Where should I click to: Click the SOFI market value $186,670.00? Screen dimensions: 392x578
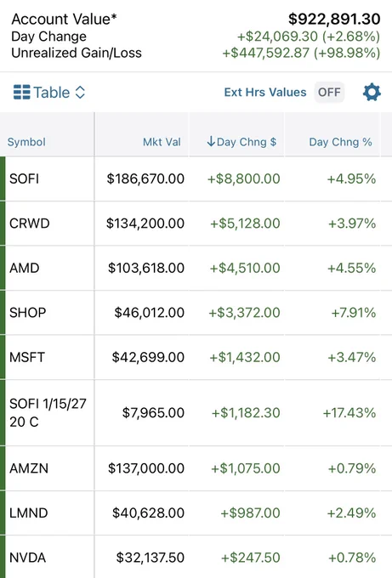pos(145,178)
